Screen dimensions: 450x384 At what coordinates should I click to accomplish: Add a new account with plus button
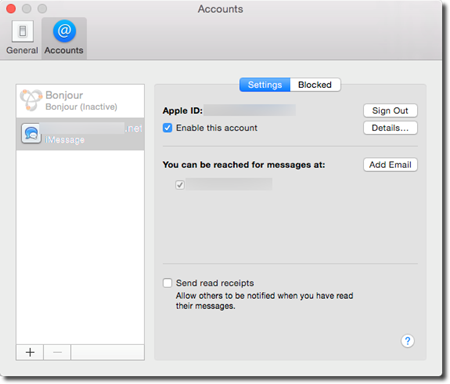(x=30, y=352)
